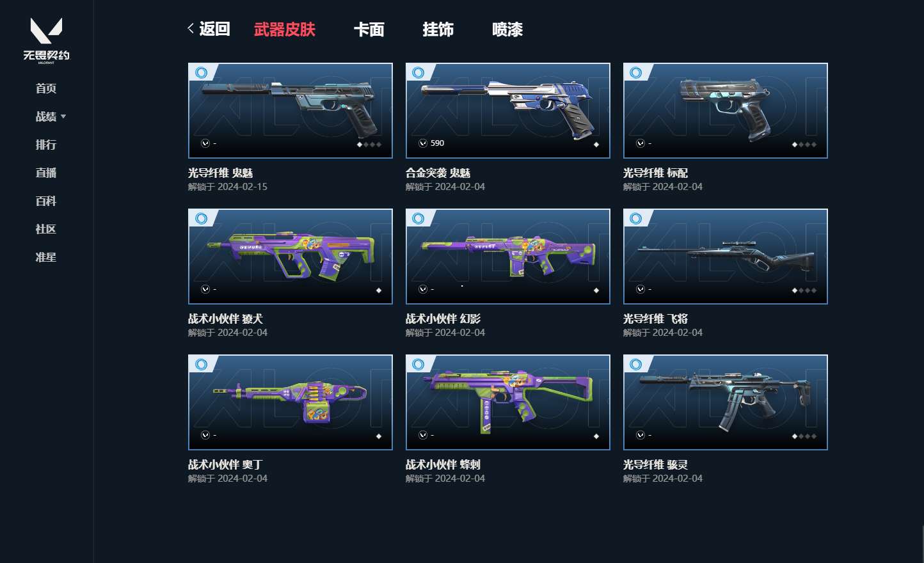Click the blue ring icon on 战术小伙伴 獠犬 card
Screen dimensions: 924x563
[201, 218]
